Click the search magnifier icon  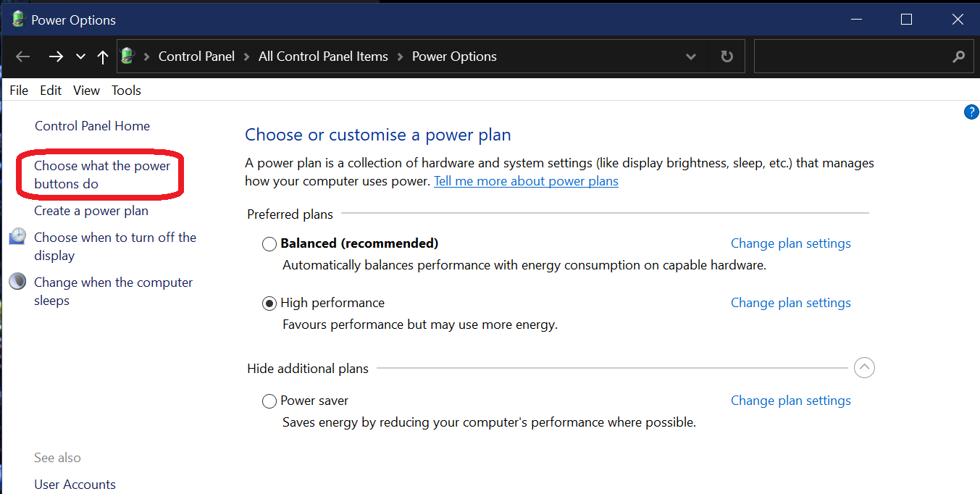958,56
